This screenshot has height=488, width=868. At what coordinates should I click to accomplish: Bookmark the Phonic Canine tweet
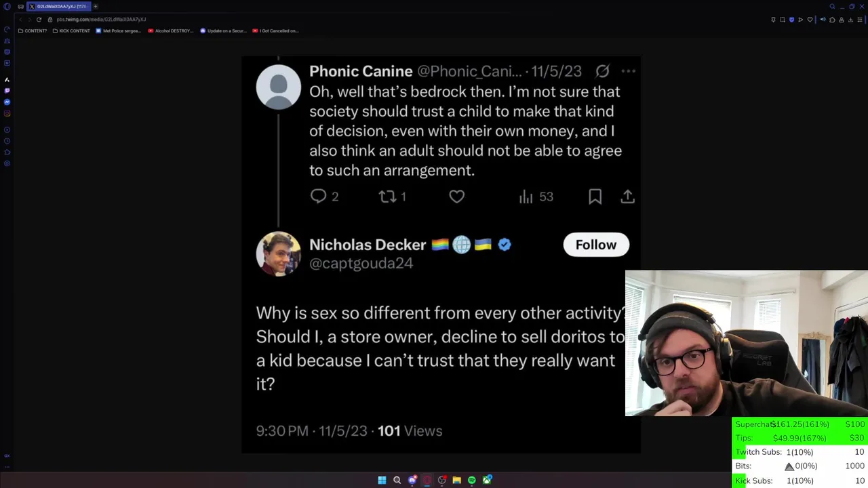(x=595, y=197)
